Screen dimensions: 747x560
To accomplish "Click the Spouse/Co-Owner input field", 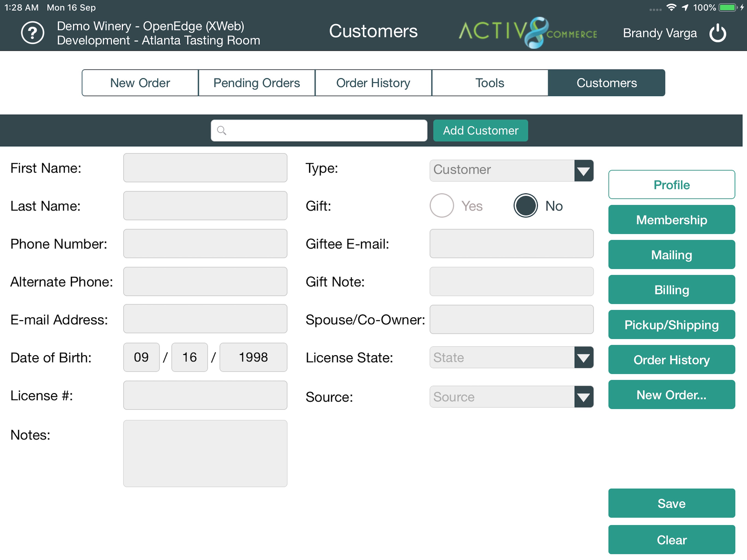I will (x=511, y=320).
